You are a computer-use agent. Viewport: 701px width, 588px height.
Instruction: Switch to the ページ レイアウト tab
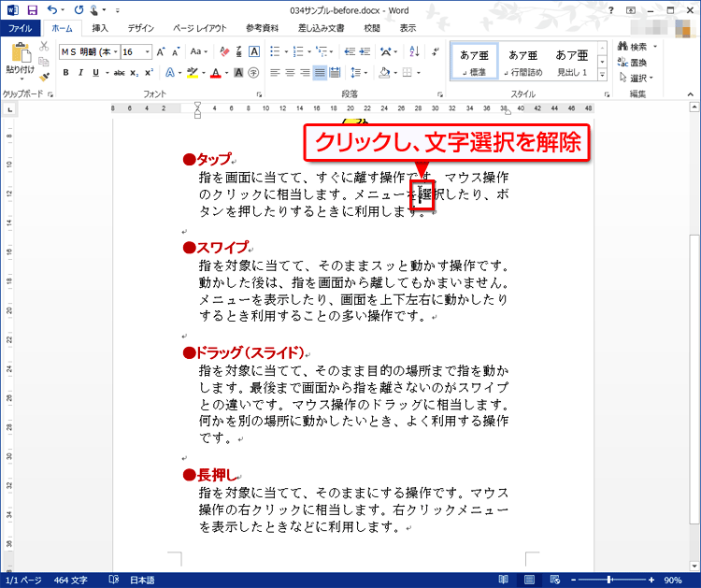pyautogui.click(x=200, y=28)
